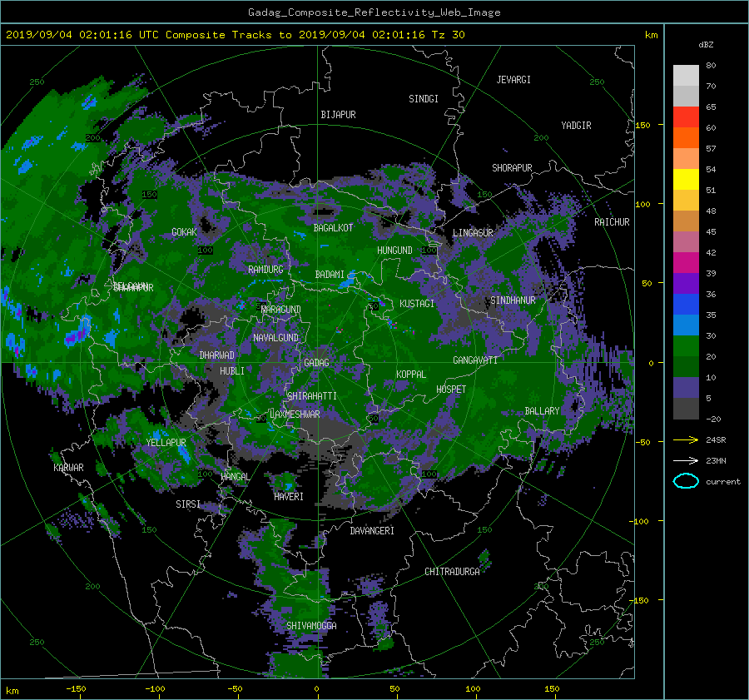Click the HAVERI city label

click(x=289, y=497)
